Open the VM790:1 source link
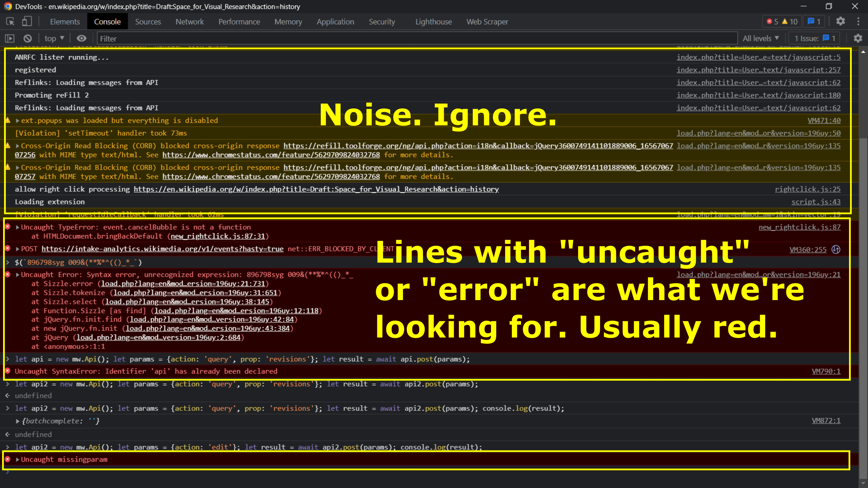Image resolution: width=868 pixels, height=488 pixels. [x=826, y=371]
